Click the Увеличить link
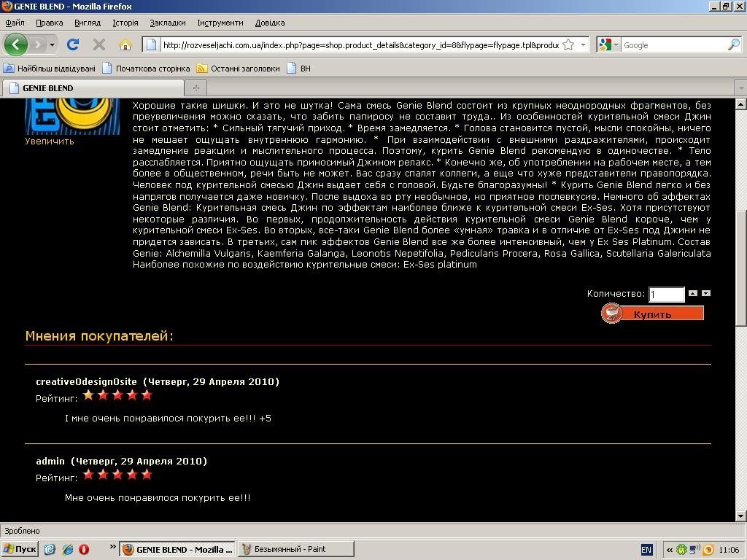 click(x=50, y=141)
